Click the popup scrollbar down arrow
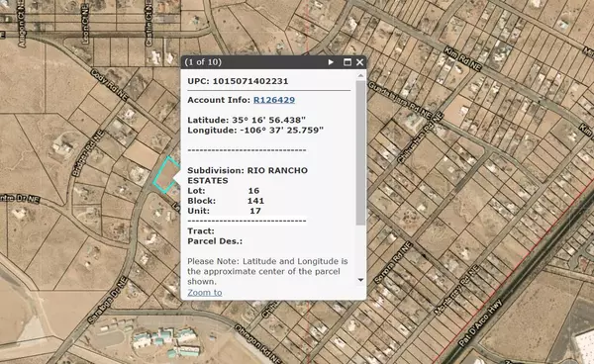This screenshot has height=364, width=594. click(360, 280)
